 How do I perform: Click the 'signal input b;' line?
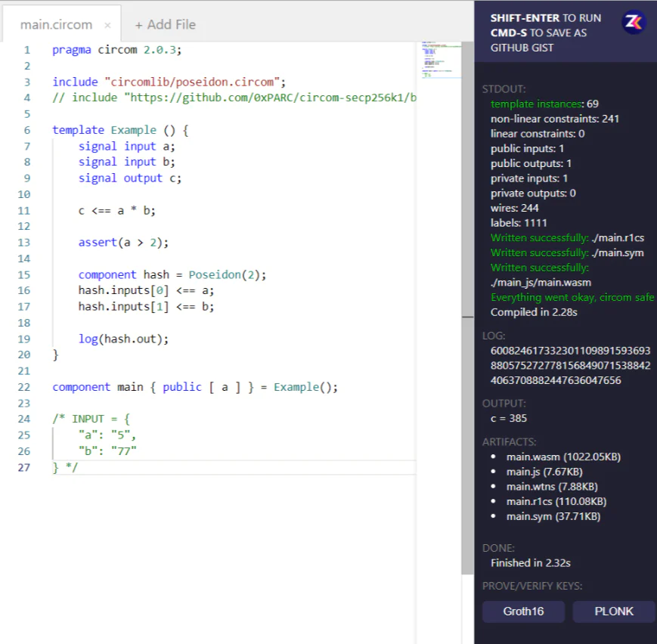tap(126, 162)
